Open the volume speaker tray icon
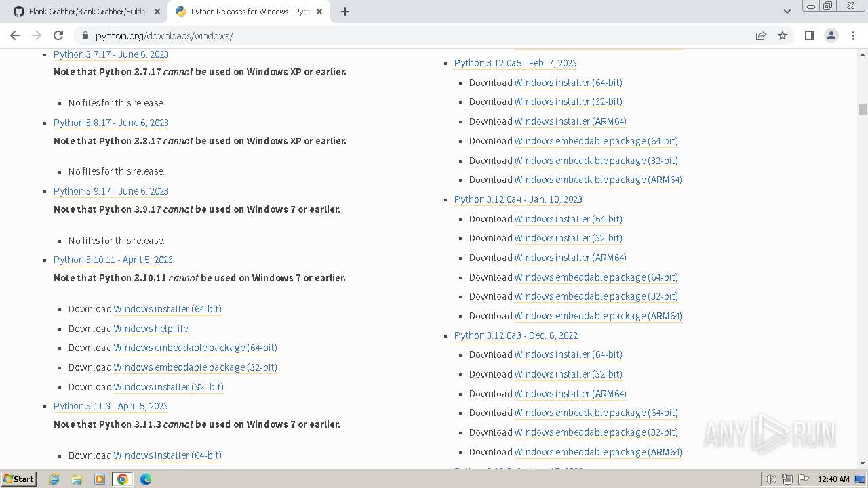The height and width of the screenshot is (488, 868). [771, 479]
